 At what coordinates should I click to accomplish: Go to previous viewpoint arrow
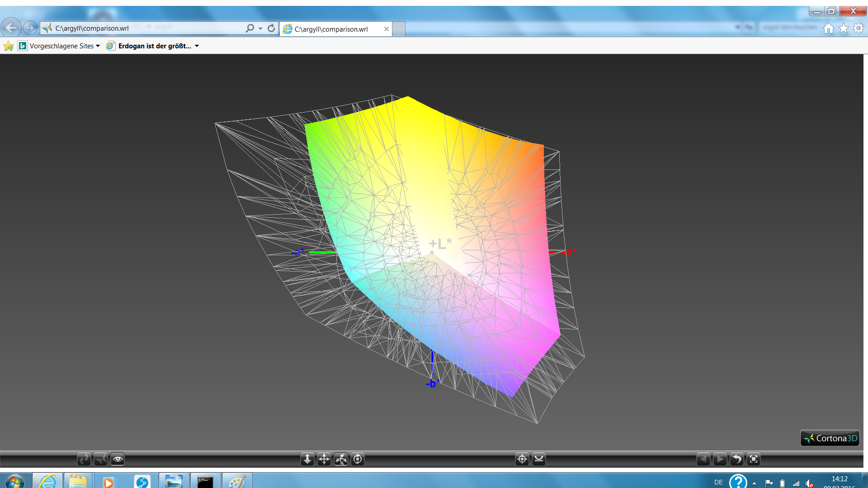pos(703,460)
